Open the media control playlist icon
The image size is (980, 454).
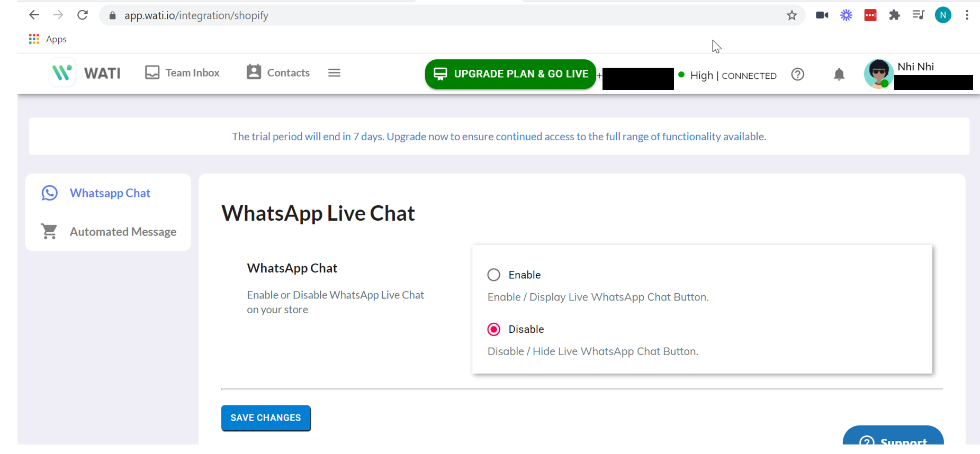tap(918, 15)
